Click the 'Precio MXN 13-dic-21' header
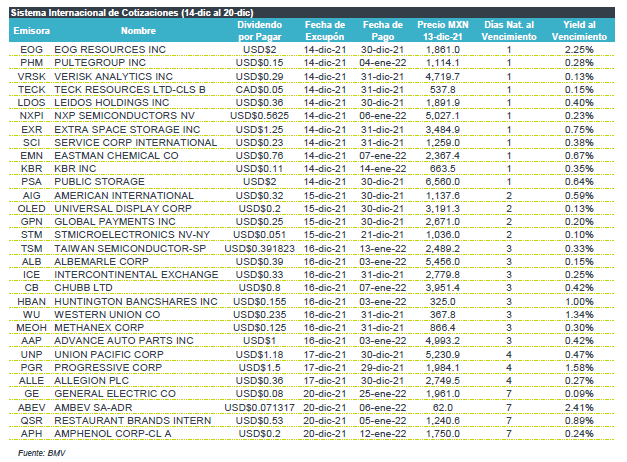Screen dimensions: 627x462 click(x=443, y=31)
